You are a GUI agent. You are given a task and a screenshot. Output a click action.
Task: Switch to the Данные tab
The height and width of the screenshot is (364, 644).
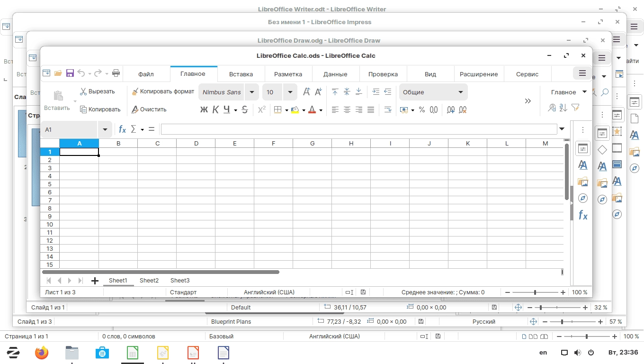click(x=335, y=74)
